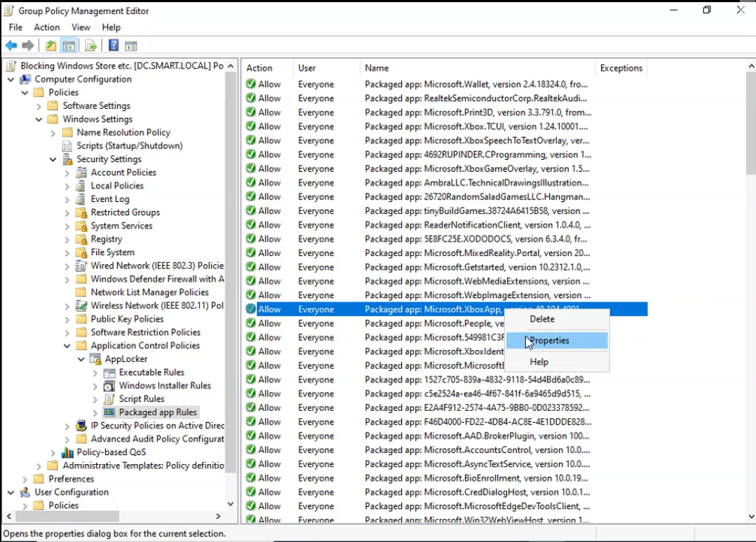The width and height of the screenshot is (756, 542).
Task: Open the Help menu in menu bar
Action: pos(112,27)
